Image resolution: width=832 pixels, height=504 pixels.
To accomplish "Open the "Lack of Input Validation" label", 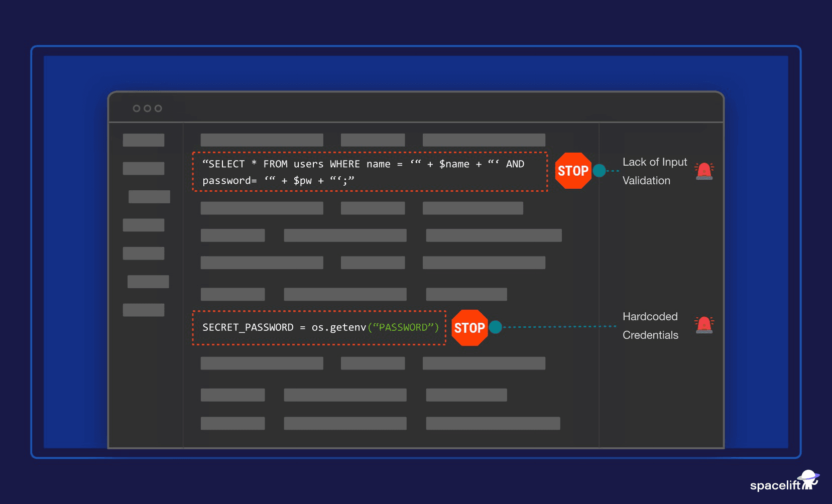I will (x=654, y=171).
